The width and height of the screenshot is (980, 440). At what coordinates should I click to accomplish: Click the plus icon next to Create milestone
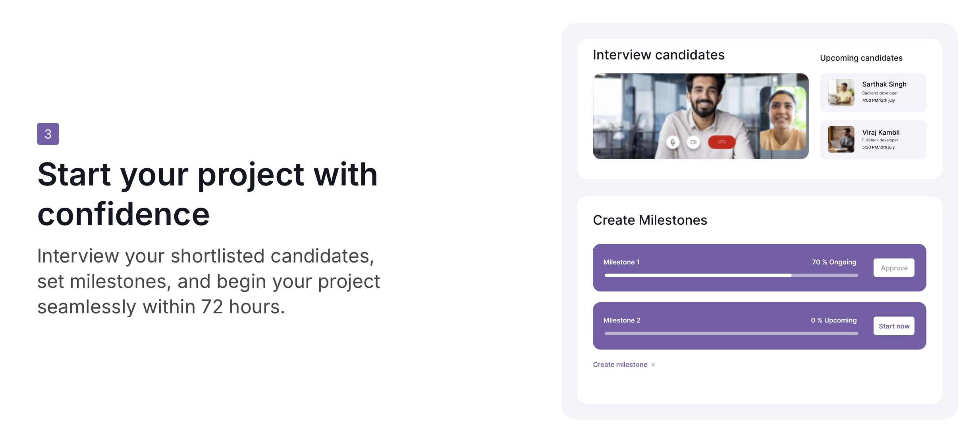coord(653,365)
